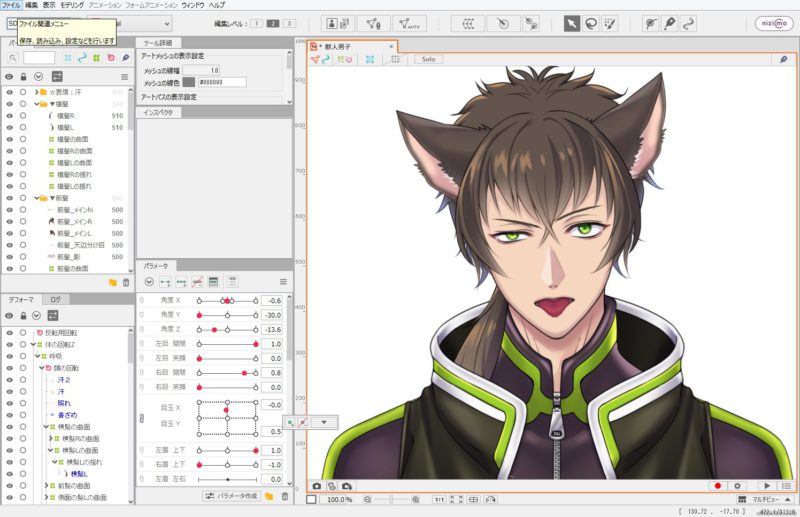Open the settings gear next to record
The height and width of the screenshot is (517, 800).
[737, 486]
